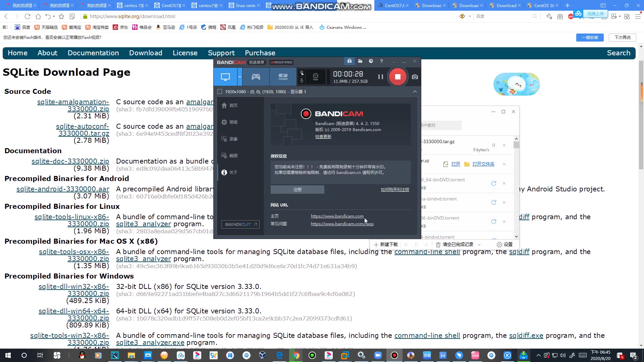Viewport: 644px width, 362px height.
Task: Expand the 清空已完成记录 completed downloads expander
Action: pyautogui.click(x=480, y=244)
